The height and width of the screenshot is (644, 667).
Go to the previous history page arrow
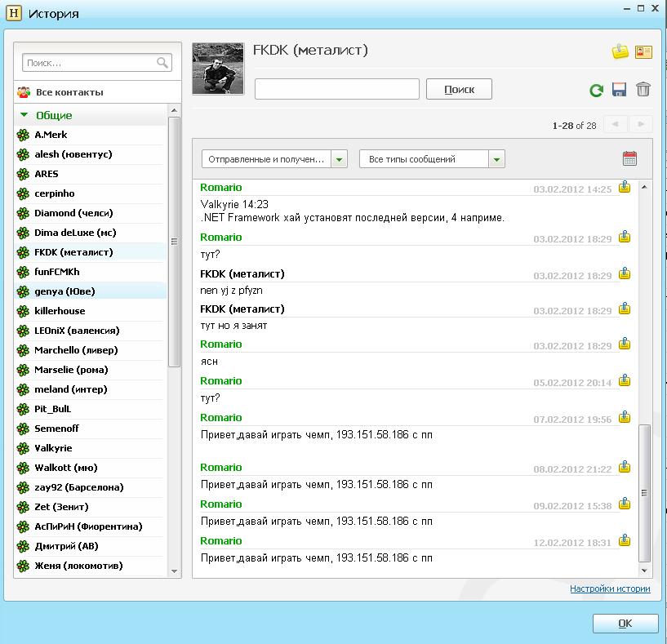[x=615, y=124]
